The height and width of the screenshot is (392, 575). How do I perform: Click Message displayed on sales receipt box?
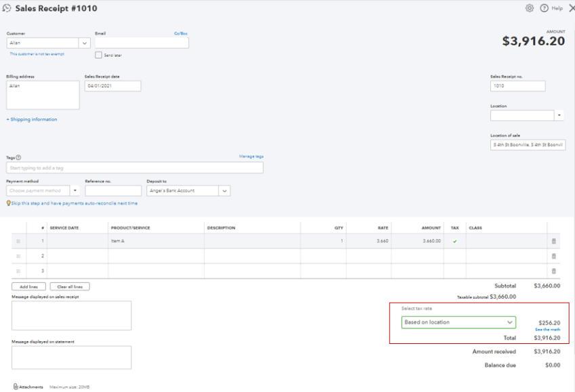click(x=72, y=315)
